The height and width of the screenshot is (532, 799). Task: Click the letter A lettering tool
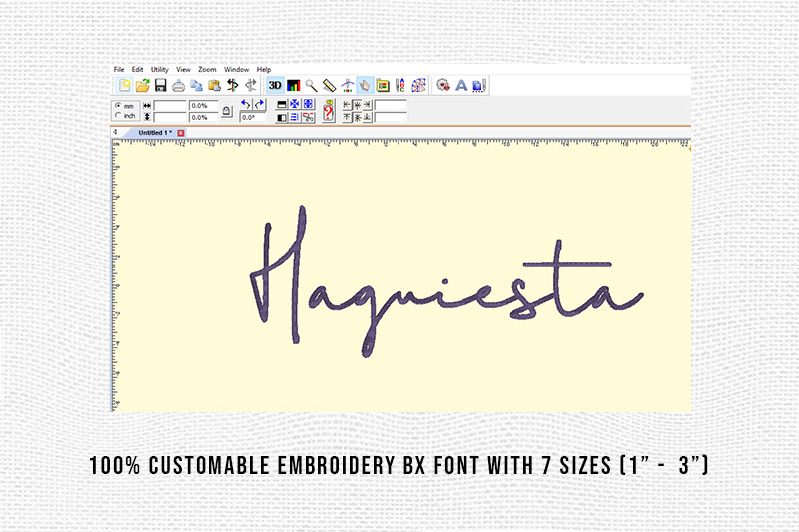(x=461, y=85)
